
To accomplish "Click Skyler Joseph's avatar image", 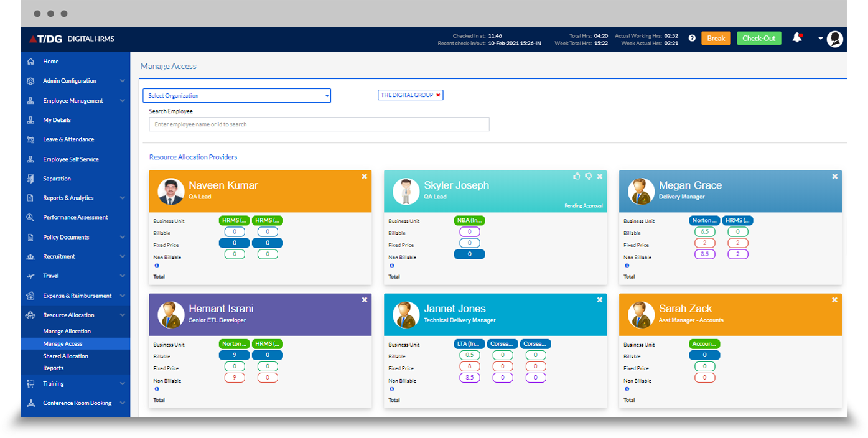I will coord(406,192).
